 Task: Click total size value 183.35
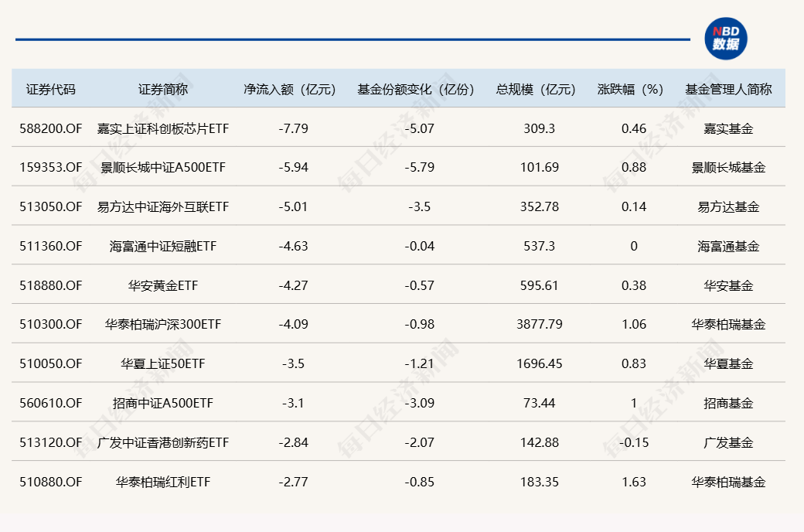pyautogui.click(x=540, y=482)
